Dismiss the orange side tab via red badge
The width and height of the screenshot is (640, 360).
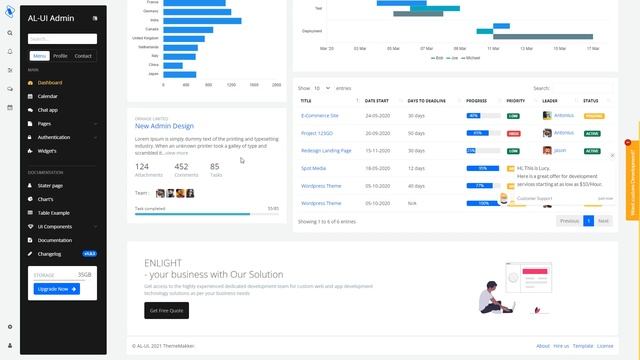tap(628, 142)
